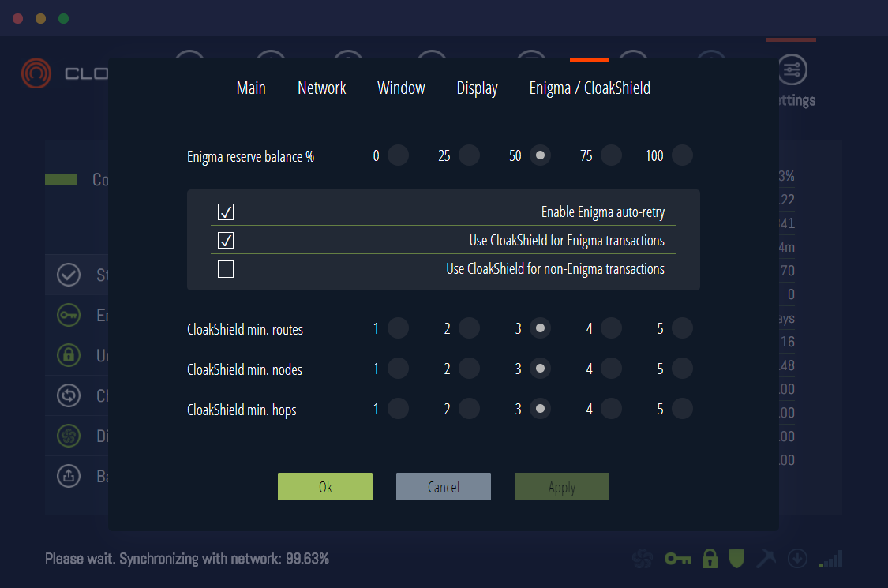The width and height of the screenshot is (888, 588).
Task: Click the padlock icon in sidebar
Action: pos(69,355)
